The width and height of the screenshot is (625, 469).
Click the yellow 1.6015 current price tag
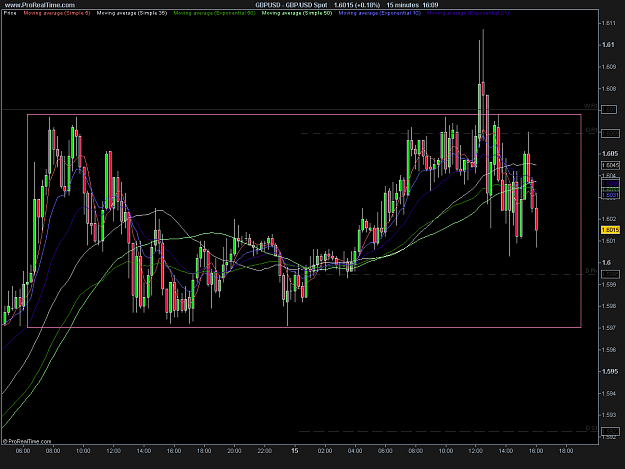610,230
